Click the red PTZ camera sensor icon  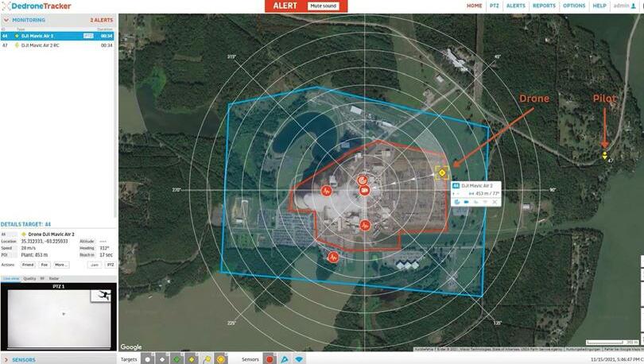(x=365, y=191)
